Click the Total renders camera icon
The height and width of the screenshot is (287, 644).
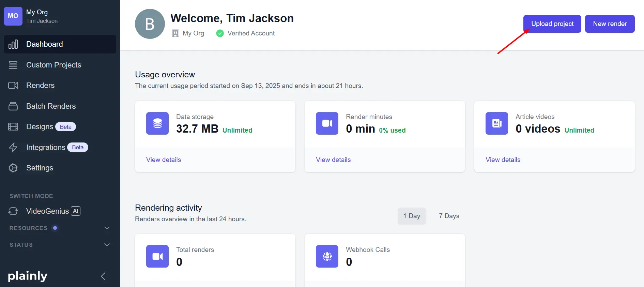[157, 256]
